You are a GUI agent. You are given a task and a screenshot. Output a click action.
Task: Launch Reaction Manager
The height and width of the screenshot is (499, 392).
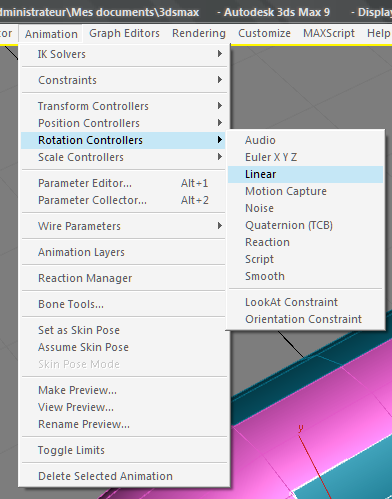[124, 278]
